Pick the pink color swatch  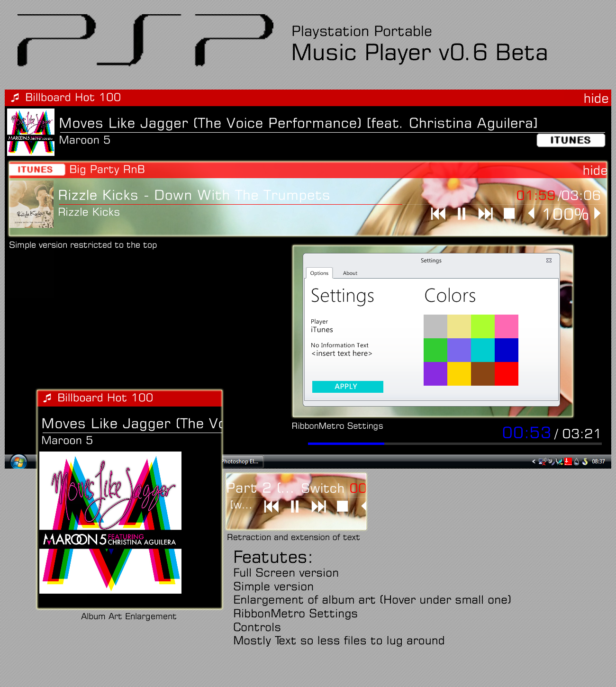click(x=507, y=326)
